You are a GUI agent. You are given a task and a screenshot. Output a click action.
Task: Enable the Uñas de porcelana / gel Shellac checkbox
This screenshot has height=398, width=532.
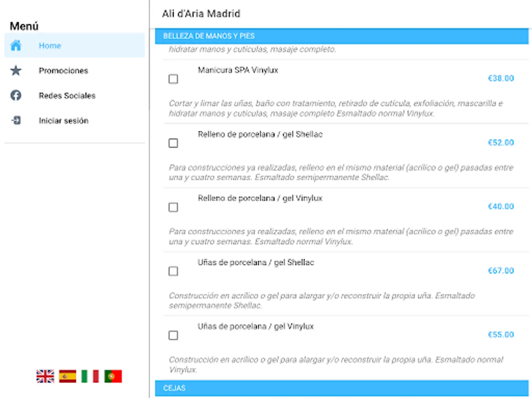click(173, 271)
